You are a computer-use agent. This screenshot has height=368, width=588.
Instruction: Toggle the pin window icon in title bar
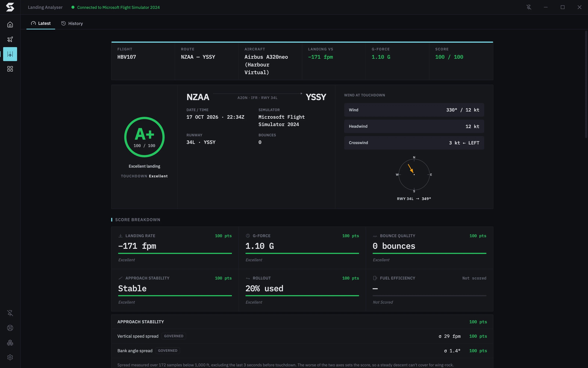pyautogui.click(x=529, y=7)
